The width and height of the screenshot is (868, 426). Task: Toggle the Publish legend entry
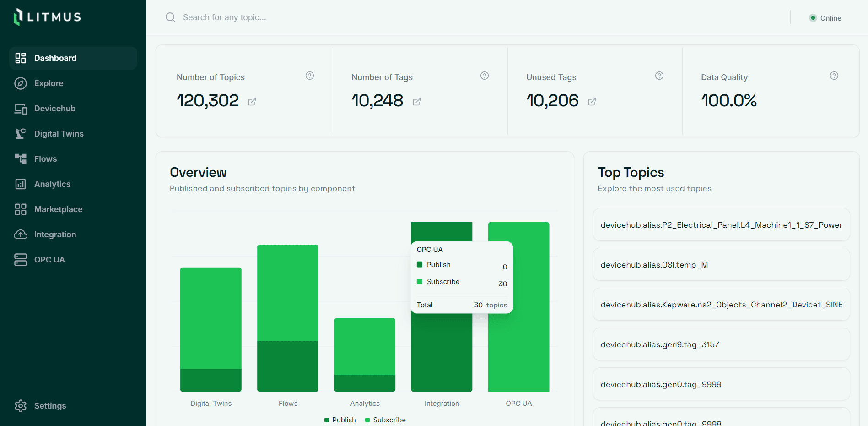click(340, 420)
